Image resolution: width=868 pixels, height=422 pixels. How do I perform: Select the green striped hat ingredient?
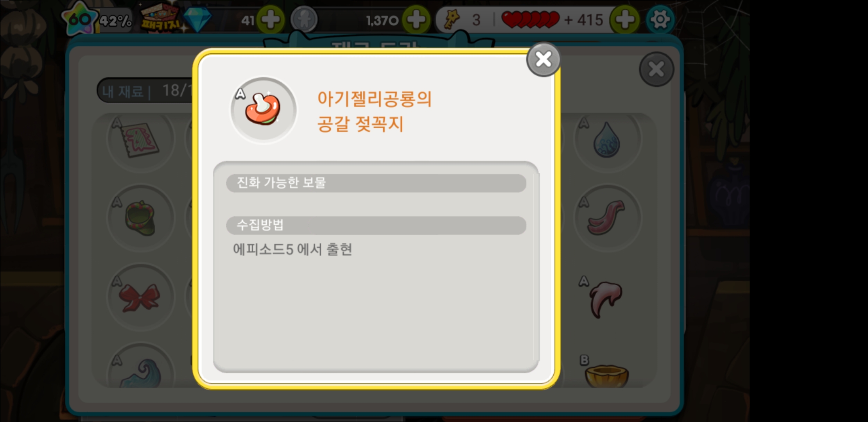pos(140,218)
